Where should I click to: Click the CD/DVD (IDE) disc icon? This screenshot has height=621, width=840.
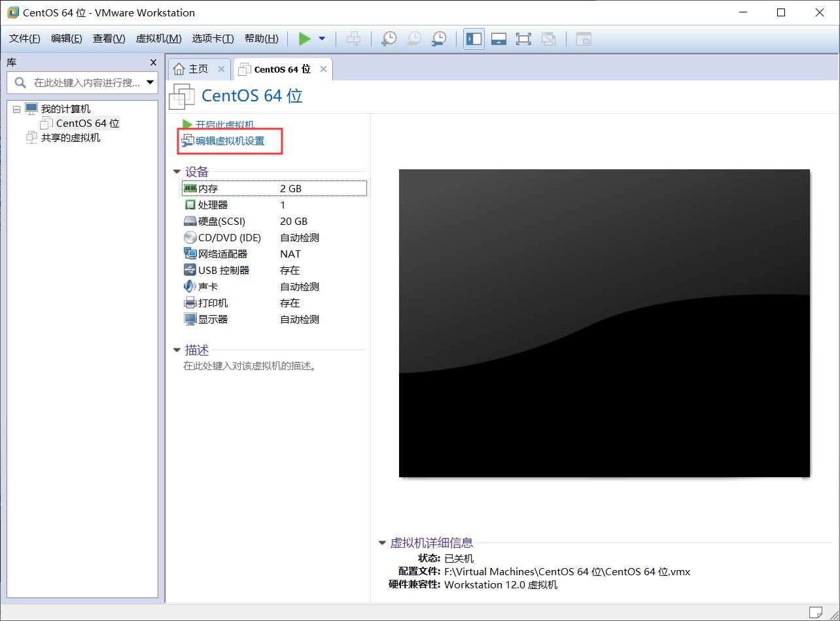[x=190, y=237]
